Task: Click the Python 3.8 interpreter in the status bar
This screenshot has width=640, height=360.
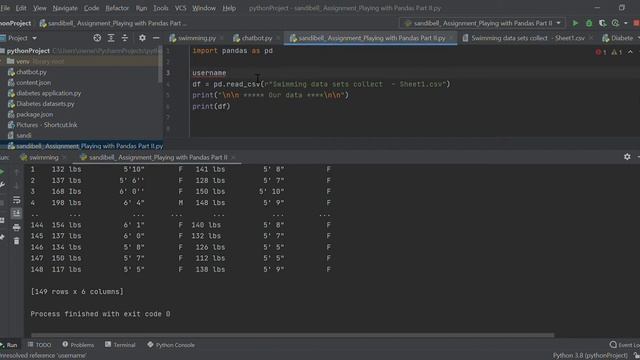Action: tap(590, 356)
